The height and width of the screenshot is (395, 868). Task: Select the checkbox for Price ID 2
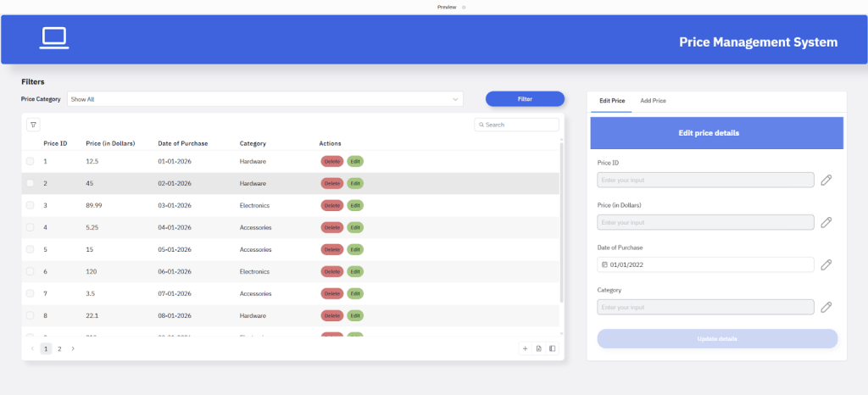pyautogui.click(x=30, y=183)
